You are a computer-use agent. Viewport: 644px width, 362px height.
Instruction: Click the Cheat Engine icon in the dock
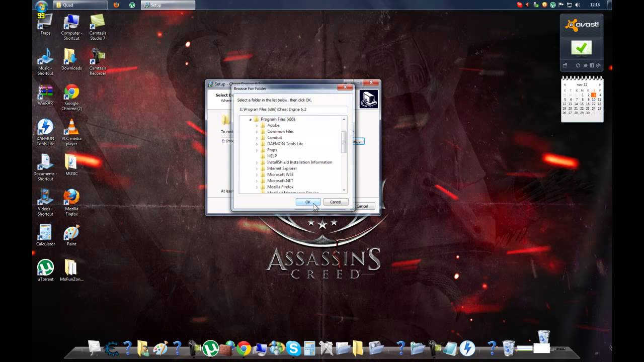[x=111, y=348]
